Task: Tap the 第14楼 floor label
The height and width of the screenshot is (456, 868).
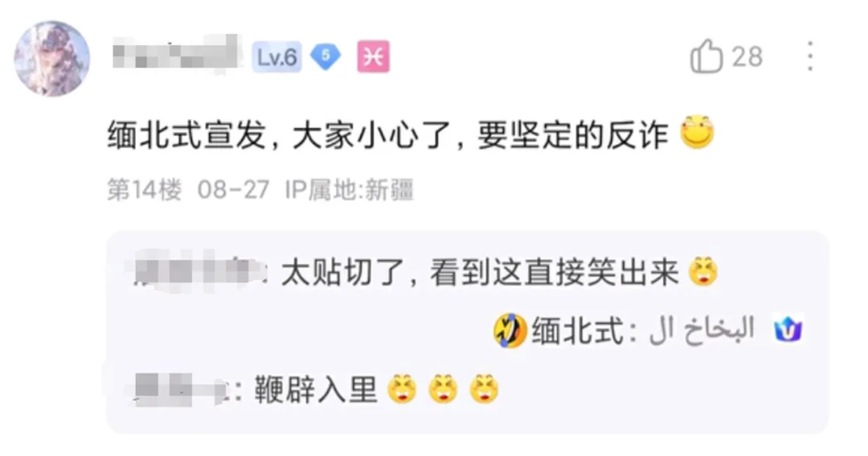Action: click(145, 190)
